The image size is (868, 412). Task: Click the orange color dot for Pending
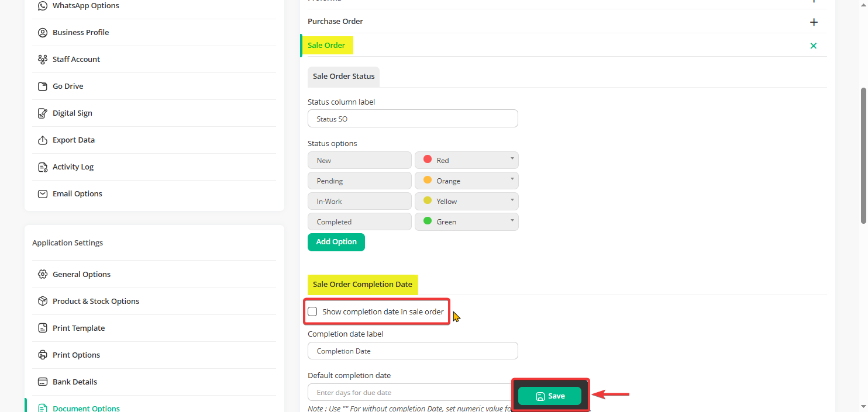pyautogui.click(x=428, y=180)
